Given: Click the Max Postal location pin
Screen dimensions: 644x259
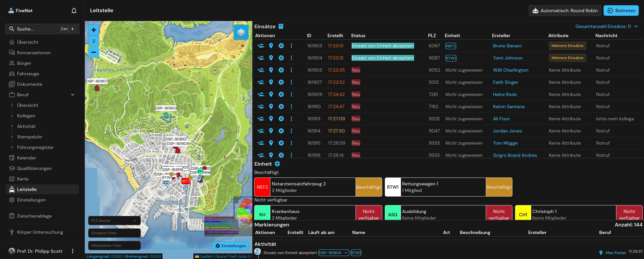Looking at the screenshot, I should click(x=601, y=253).
